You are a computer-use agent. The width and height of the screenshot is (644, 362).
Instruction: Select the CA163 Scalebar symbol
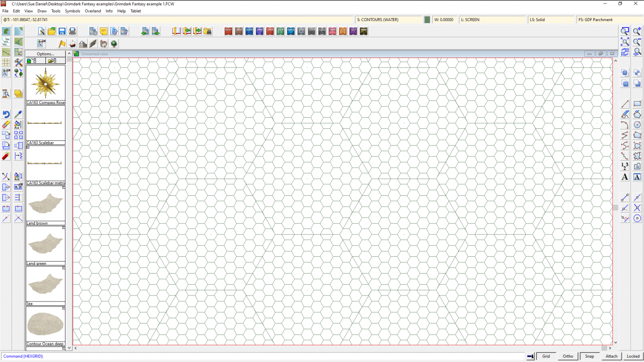pyautogui.click(x=46, y=125)
